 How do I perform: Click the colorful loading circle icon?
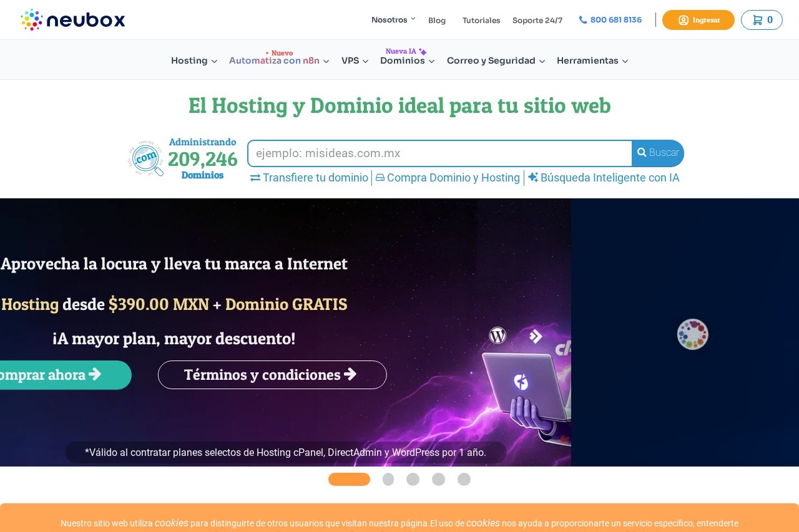(692, 334)
